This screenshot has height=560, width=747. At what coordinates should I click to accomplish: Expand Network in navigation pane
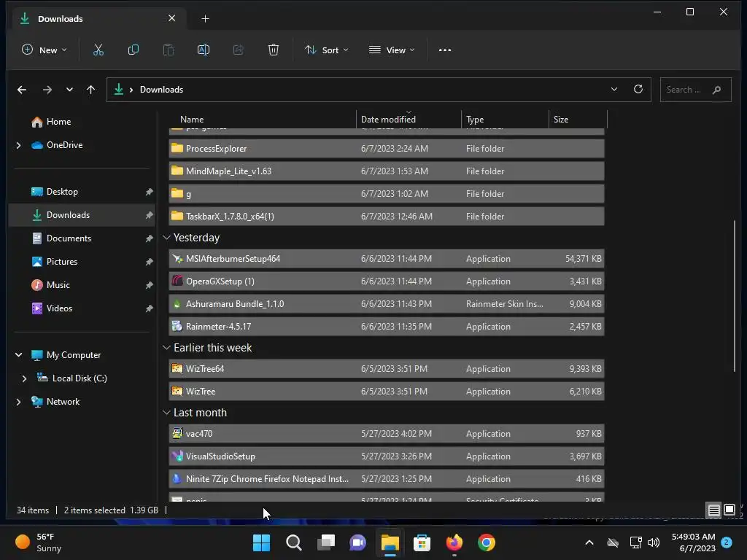(18, 402)
